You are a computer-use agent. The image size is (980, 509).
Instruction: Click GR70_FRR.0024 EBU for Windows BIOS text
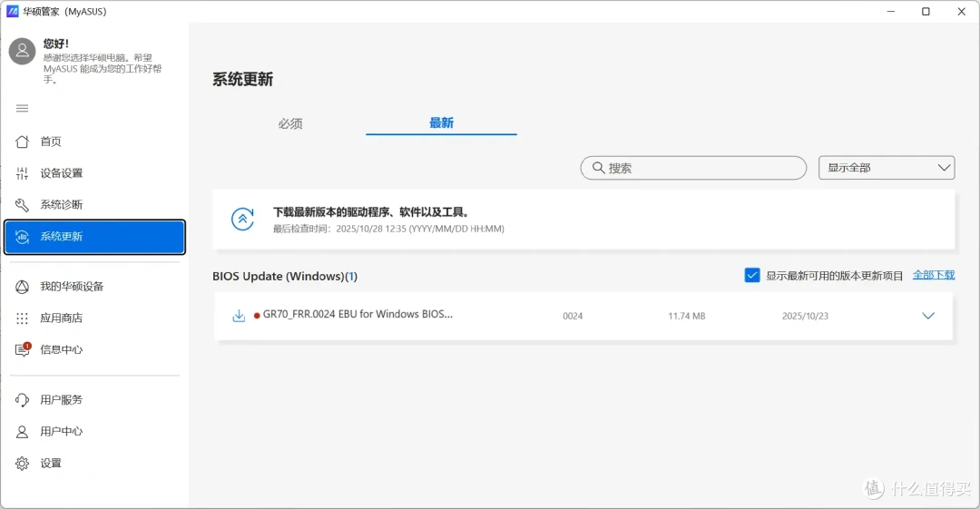tap(358, 315)
